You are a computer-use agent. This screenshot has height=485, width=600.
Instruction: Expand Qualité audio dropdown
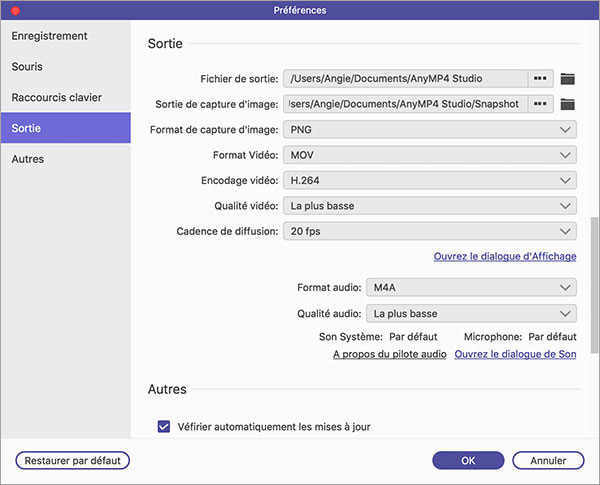[x=470, y=313]
